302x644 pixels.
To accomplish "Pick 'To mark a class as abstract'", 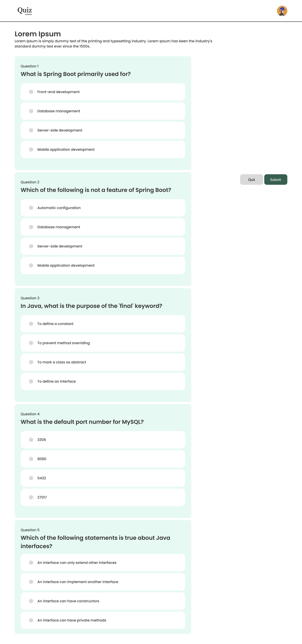I will [31, 362].
